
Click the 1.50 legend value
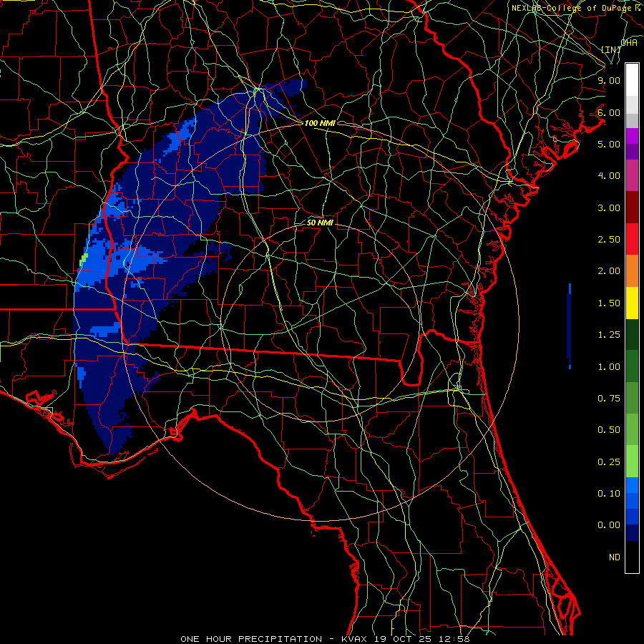coord(609,303)
